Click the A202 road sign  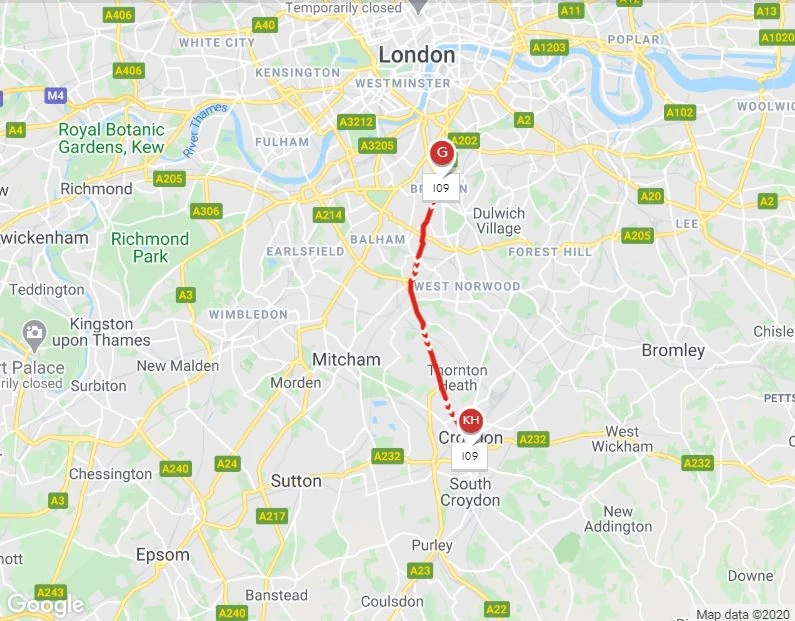[x=464, y=140]
